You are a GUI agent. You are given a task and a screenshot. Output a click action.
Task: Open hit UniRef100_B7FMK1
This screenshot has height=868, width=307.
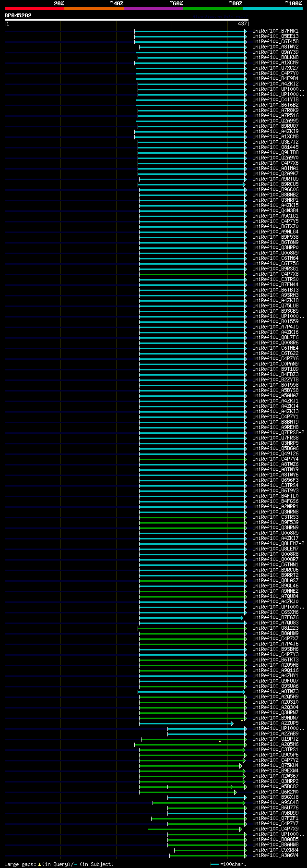pyautogui.click(x=275, y=31)
